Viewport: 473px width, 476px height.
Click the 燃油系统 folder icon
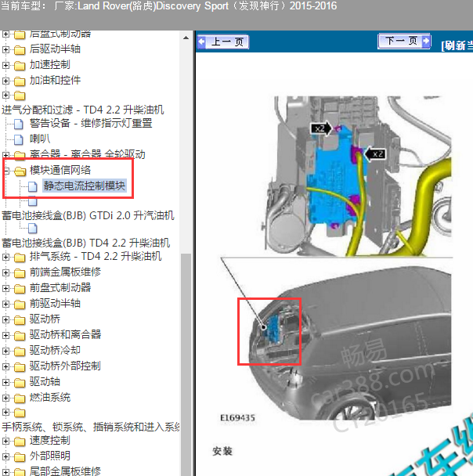click(20, 398)
